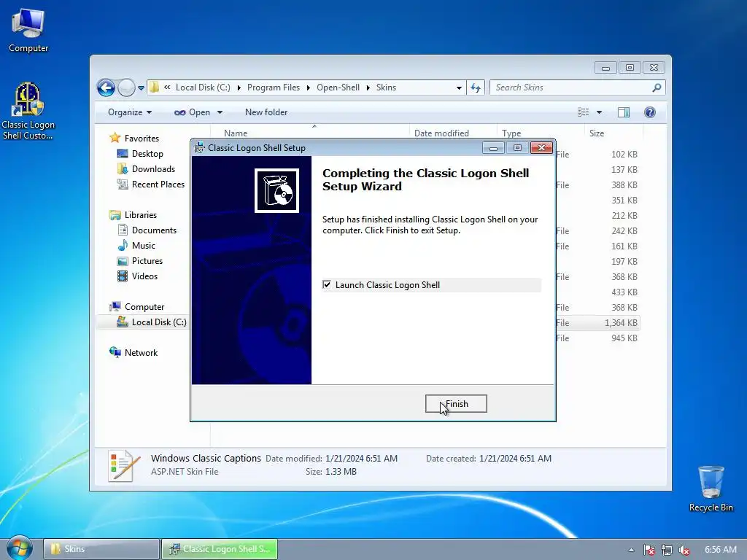The width and height of the screenshot is (747, 560).
Task: Click the « overflow chevron in the address bar
Action: click(167, 87)
